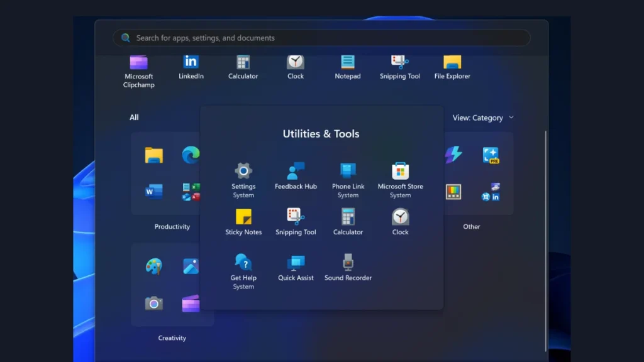Open the colorful grid app in Other group
644x362 pixels.
(453, 192)
